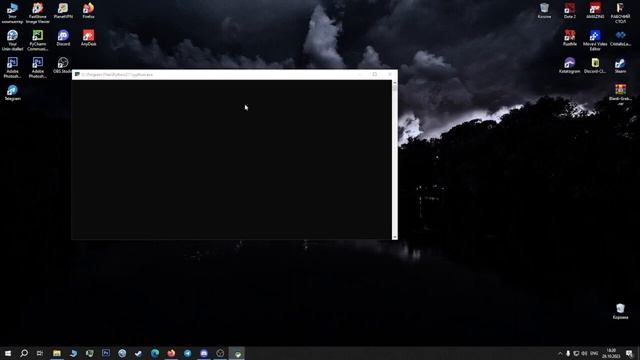Screen dimensions: 640x360
Task: Open OBS Studio from the taskbar
Action: click(x=220, y=353)
